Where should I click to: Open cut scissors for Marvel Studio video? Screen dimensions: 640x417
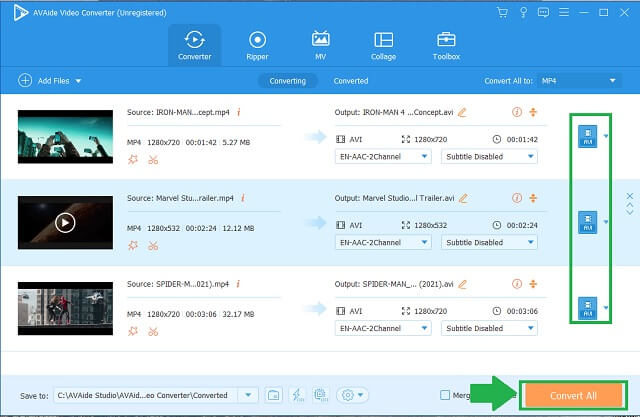(153, 246)
